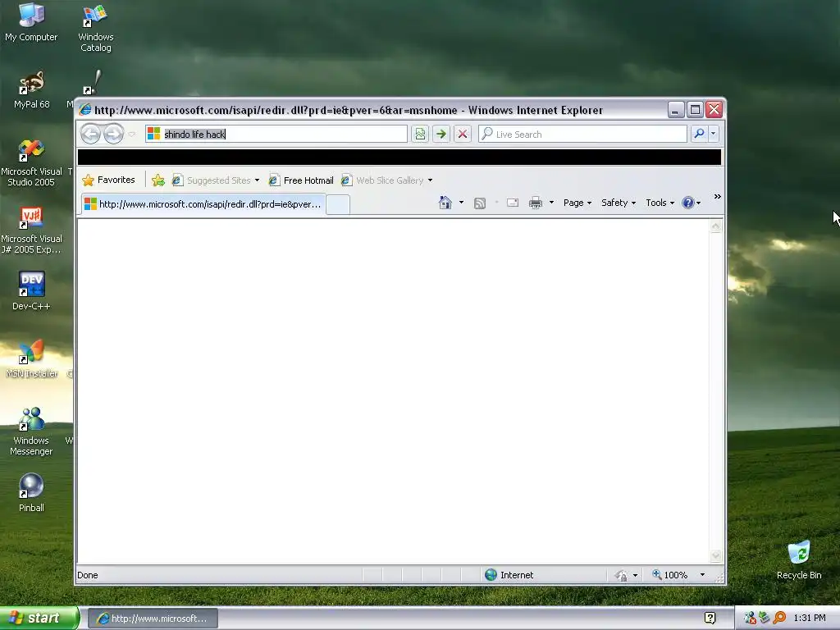Image resolution: width=840 pixels, height=630 pixels.
Task: Click the taskbar clock showing 1:31 PM
Action: [x=810, y=619]
